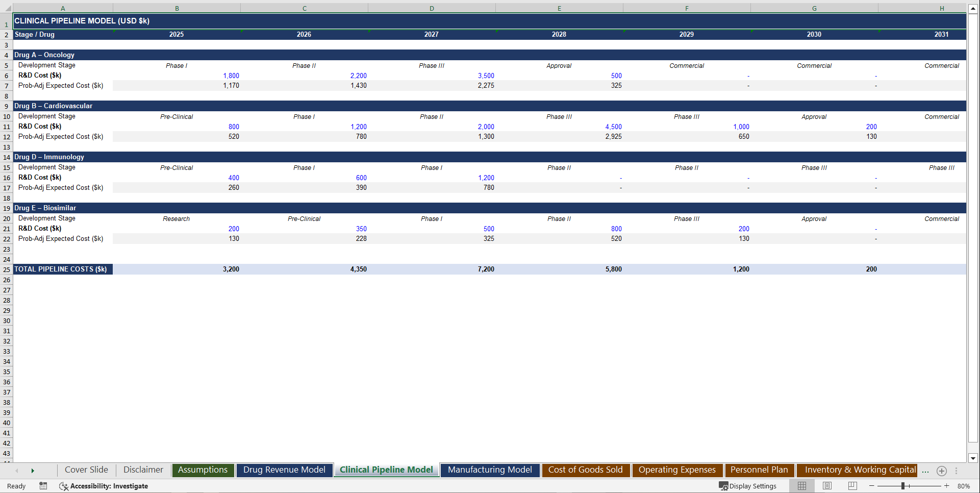Image resolution: width=980 pixels, height=493 pixels.
Task: Open hidden sheets via ellipsis button
Action: (x=926, y=471)
